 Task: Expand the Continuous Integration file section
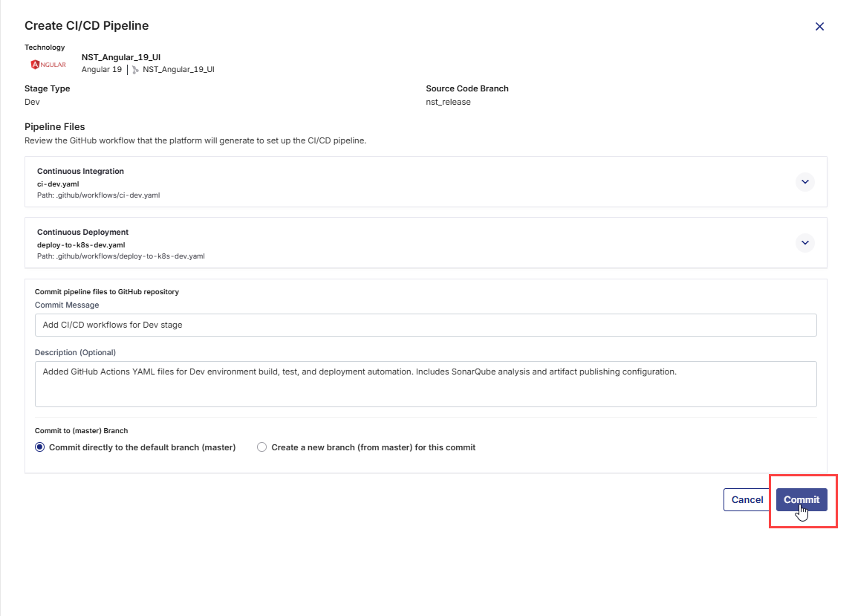(804, 182)
